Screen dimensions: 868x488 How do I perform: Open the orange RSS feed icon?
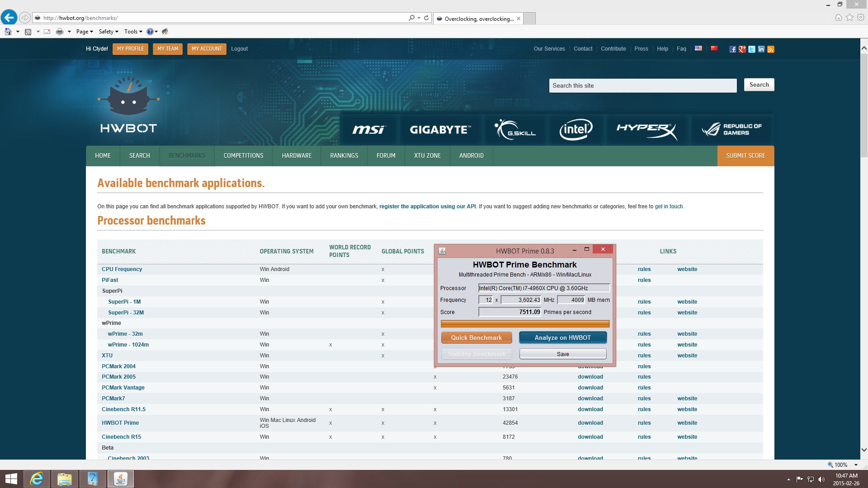(x=771, y=49)
